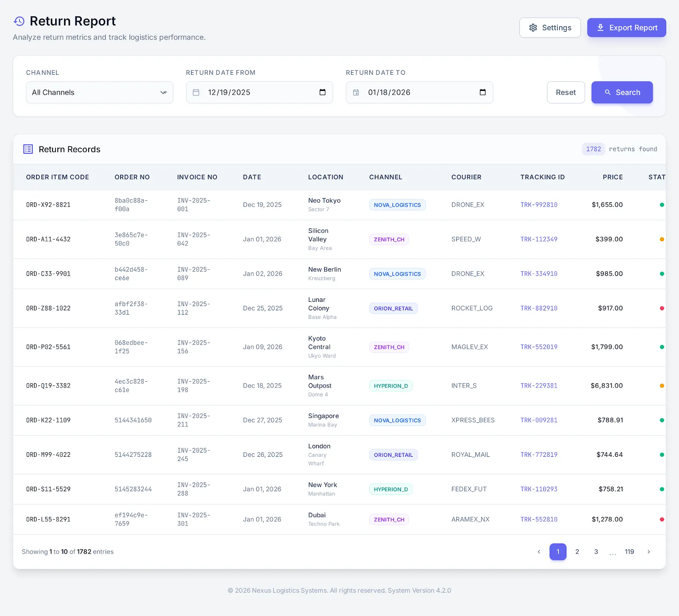Click the list icon beside Return Records

pyautogui.click(x=28, y=149)
